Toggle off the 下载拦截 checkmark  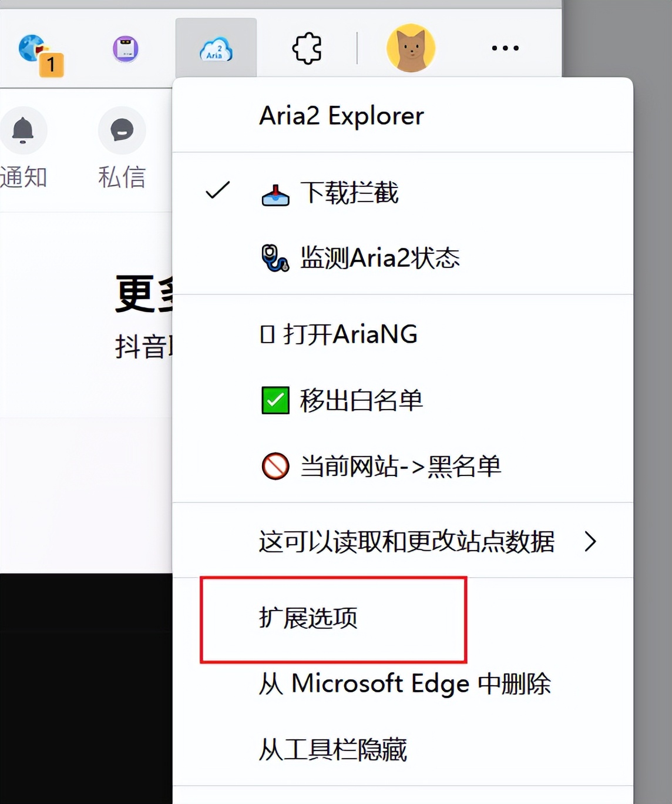point(218,190)
